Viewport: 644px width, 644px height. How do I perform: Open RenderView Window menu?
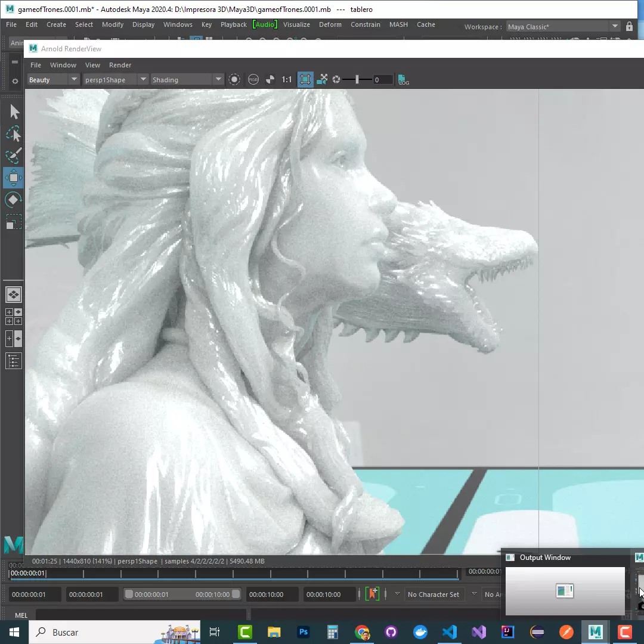click(63, 65)
